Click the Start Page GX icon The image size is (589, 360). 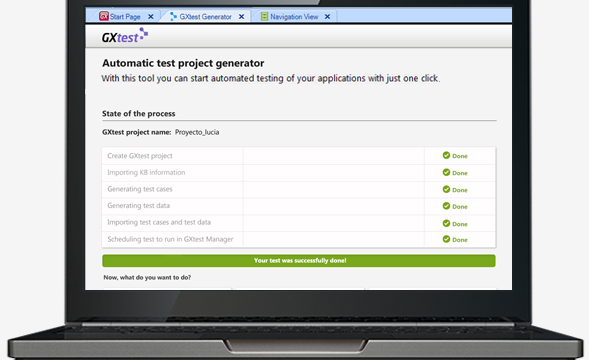(x=104, y=16)
